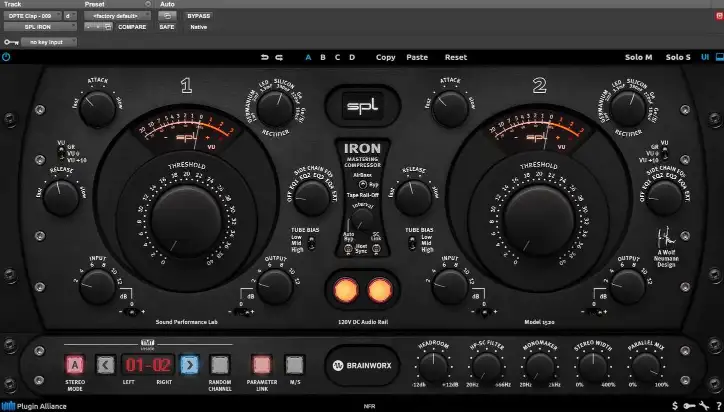Click the BYPASS button
724x412 pixels.
click(x=199, y=16)
